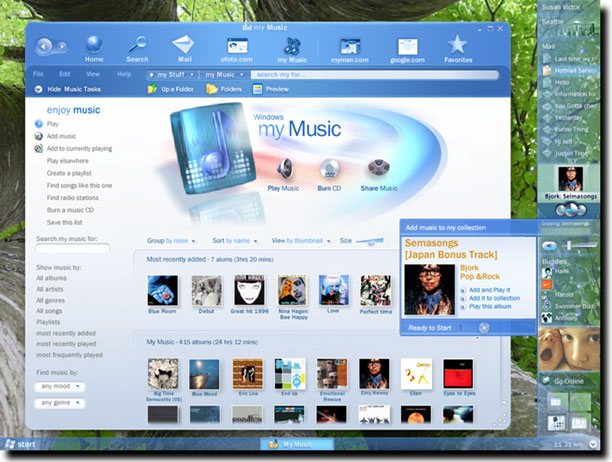Open the my Stuff dropdown
Viewport: 612px width, 462px height.
[172, 75]
